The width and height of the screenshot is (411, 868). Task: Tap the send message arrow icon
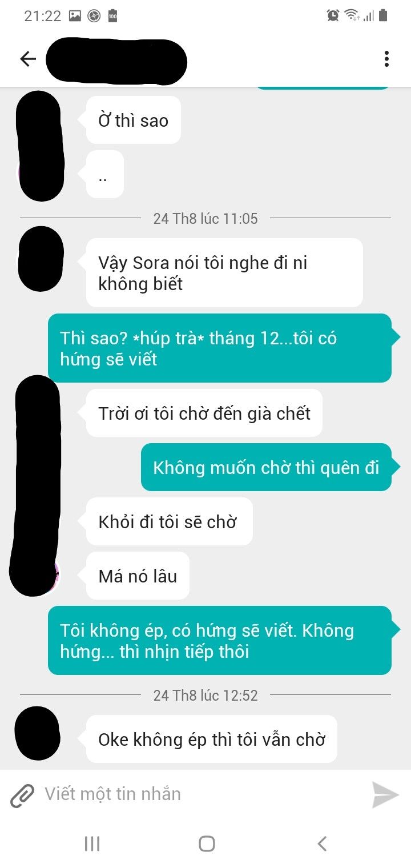click(x=385, y=795)
